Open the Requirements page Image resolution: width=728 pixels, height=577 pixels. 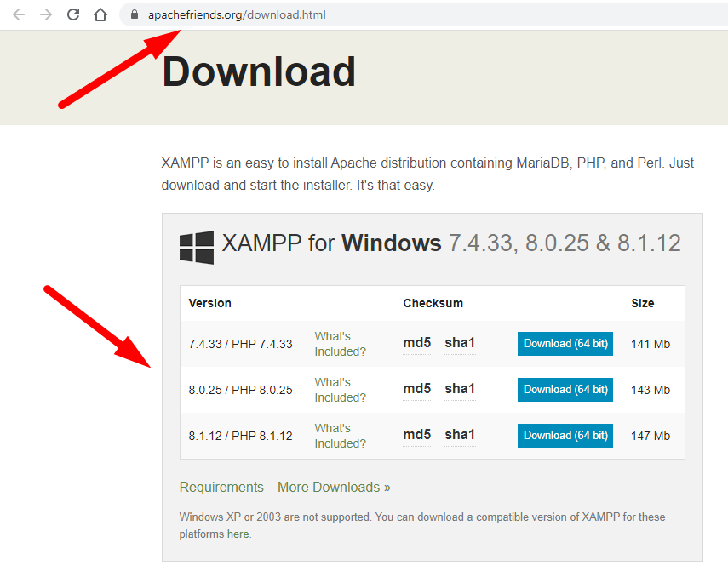click(x=221, y=487)
